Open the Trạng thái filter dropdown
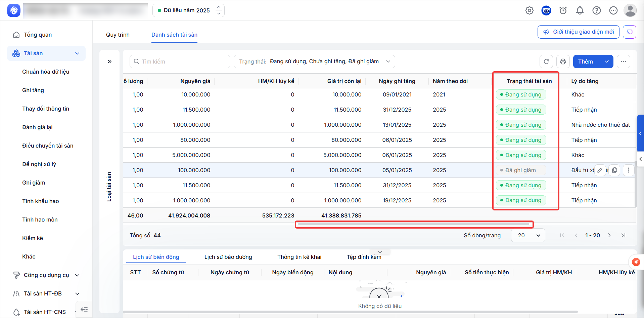This screenshot has height=318, width=644. (x=314, y=62)
